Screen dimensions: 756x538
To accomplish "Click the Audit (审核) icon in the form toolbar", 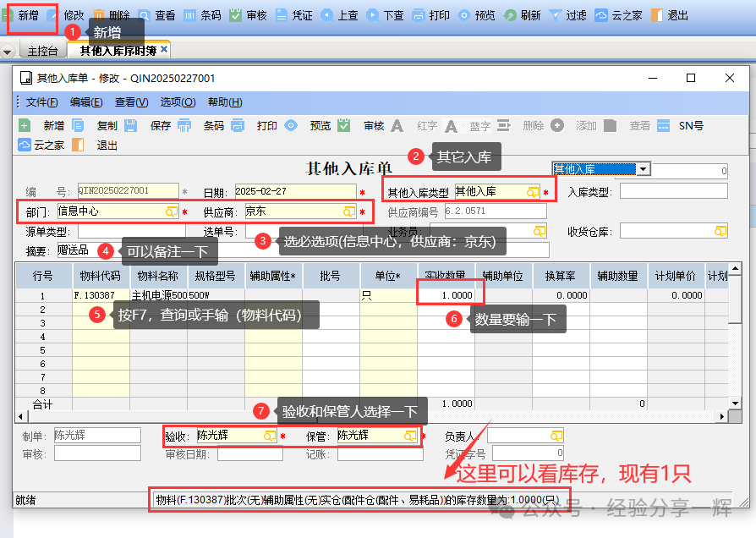I will coord(344,125).
